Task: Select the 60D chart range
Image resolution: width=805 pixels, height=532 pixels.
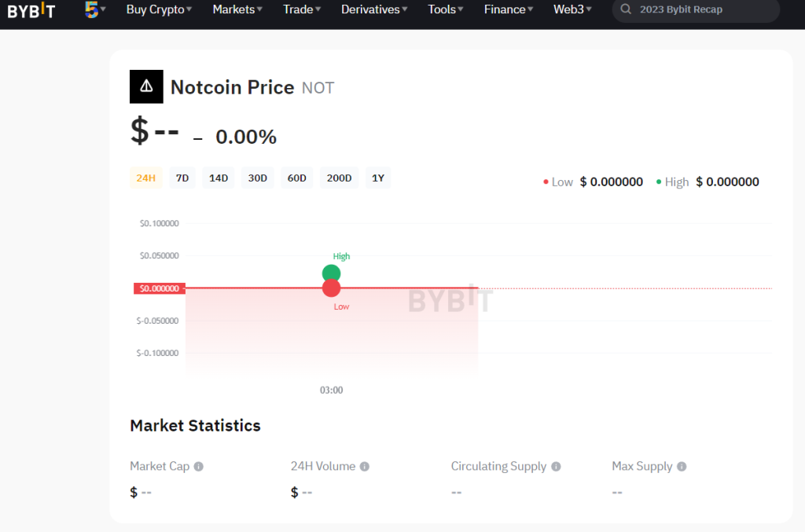Action: point(296,178)
